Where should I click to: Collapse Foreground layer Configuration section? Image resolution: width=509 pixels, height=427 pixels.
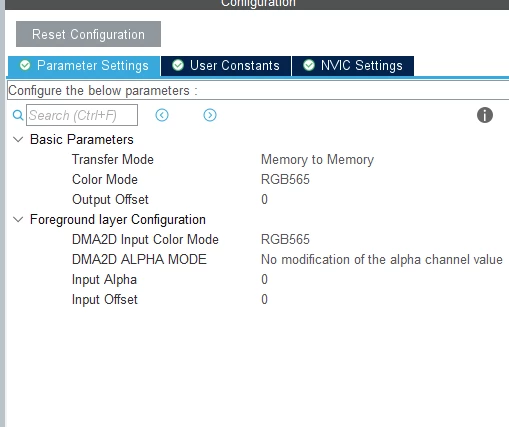[18, 219]
